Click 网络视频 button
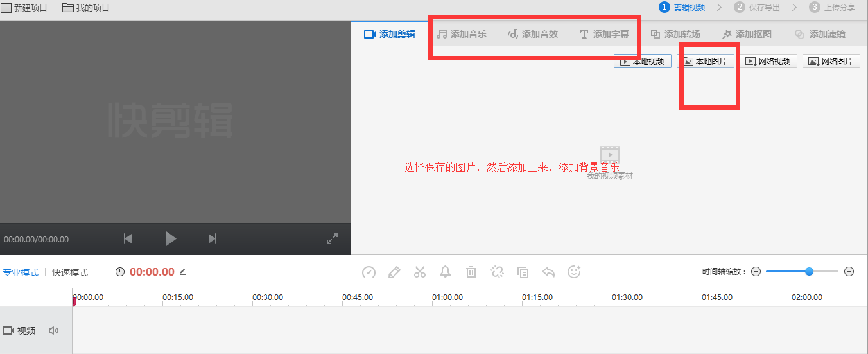 point(768,61)
